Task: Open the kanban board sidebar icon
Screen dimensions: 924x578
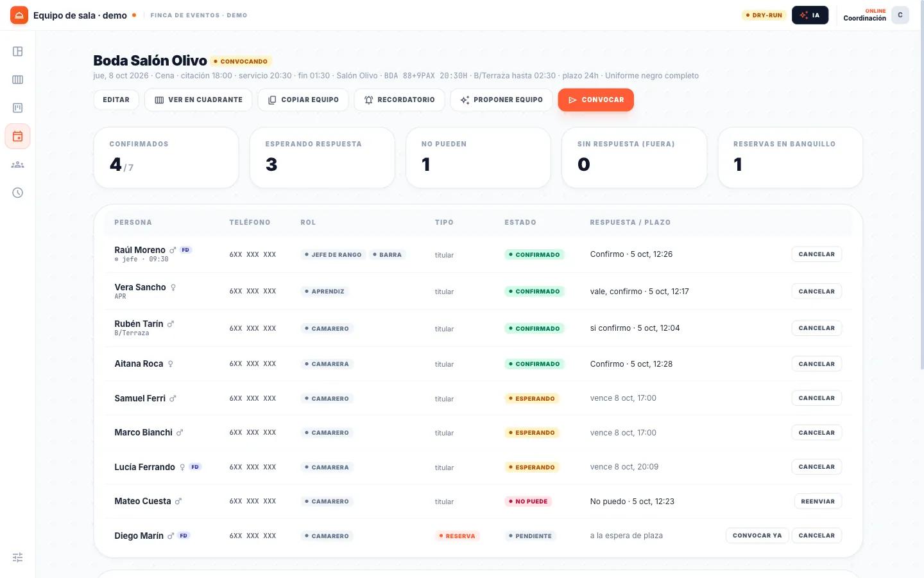Action: coord(18,108)
